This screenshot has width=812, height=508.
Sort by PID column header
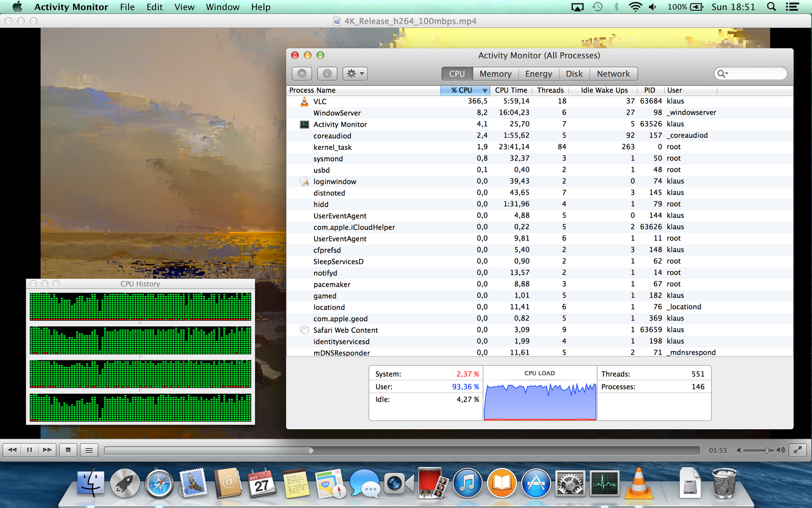[x=650, y=90]
